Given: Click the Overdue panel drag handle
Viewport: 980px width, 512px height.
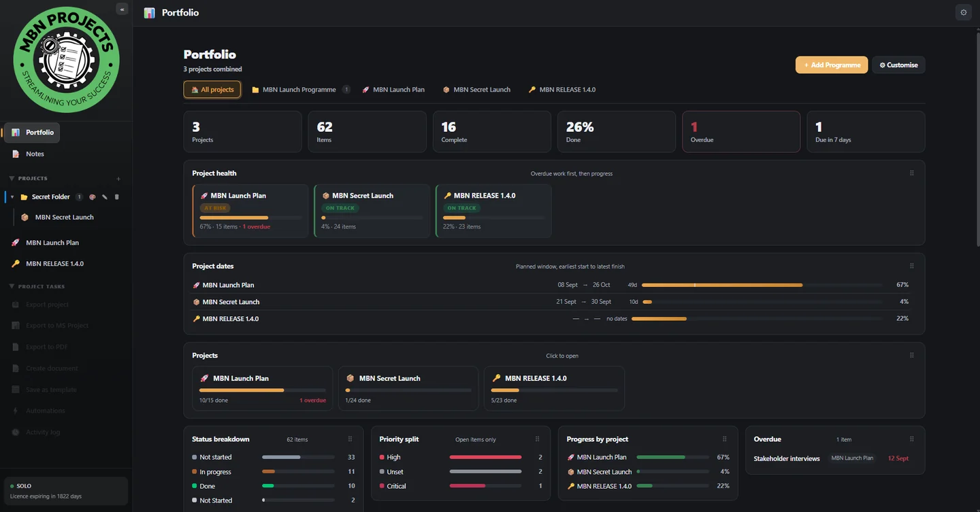Looking at the screenshot, I should (912, 439).
